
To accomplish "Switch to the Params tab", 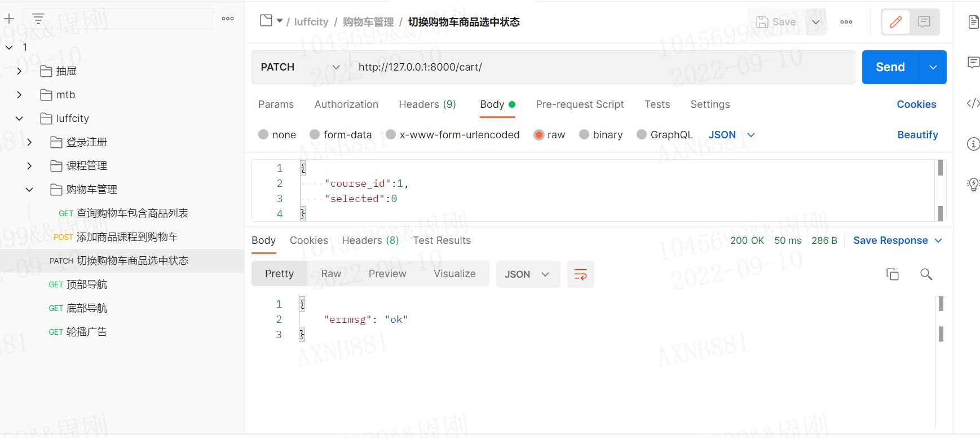I will click(276, 104).
